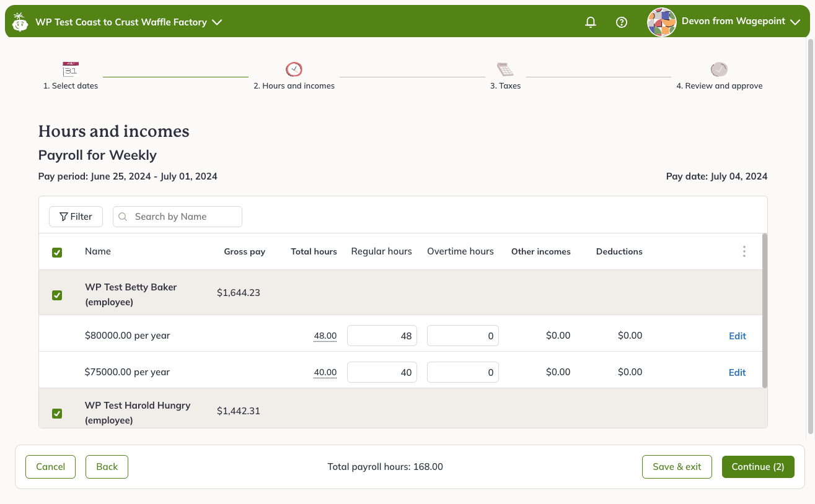
Task: Click the table's vertical scrollbar
Action: tap(765, 311)
